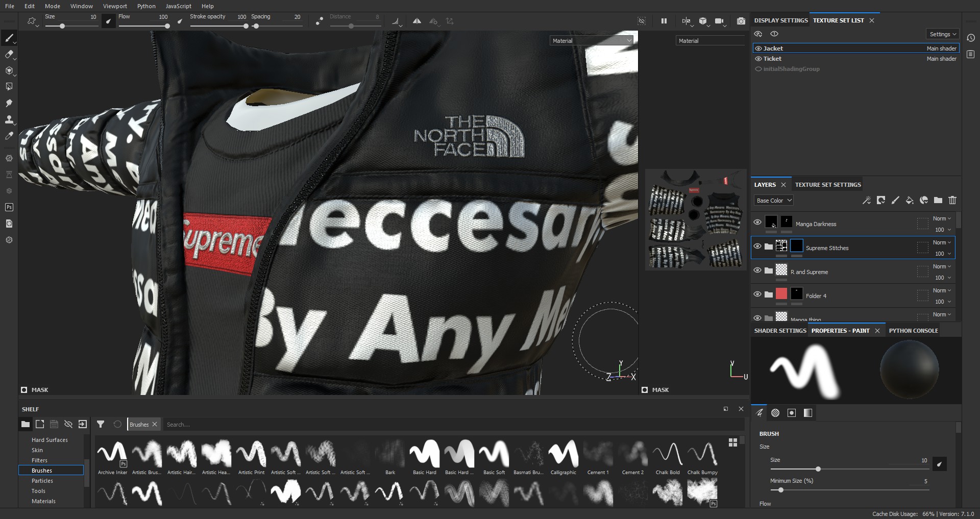Select the Paint brush tool

point(9,38)
